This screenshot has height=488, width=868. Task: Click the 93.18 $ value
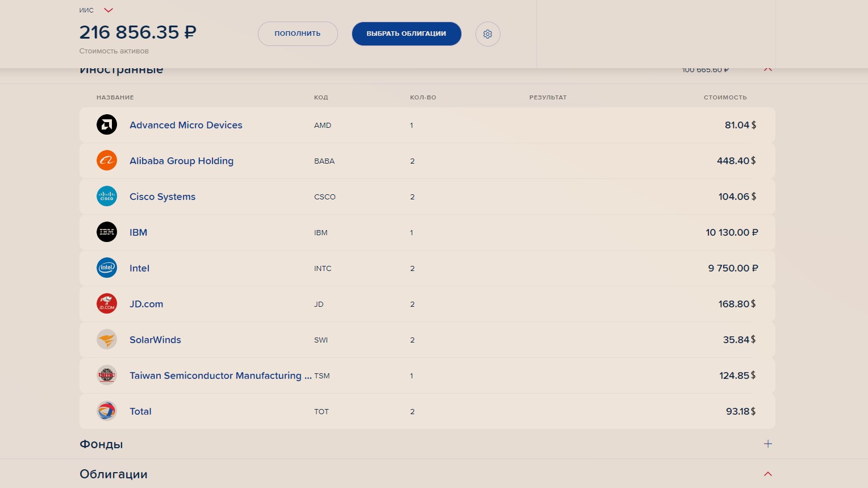[x=741, y=411]
